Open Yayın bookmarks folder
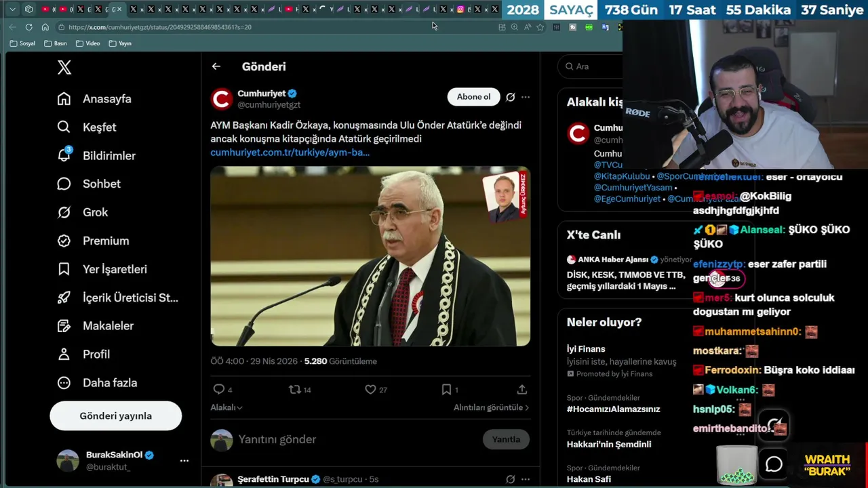 coord(120,43)
